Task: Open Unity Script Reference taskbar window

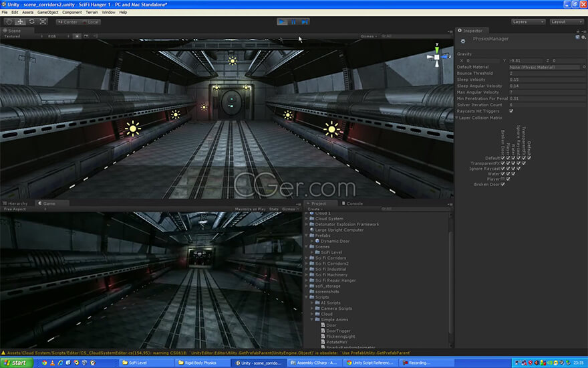Action: (371, 363)
